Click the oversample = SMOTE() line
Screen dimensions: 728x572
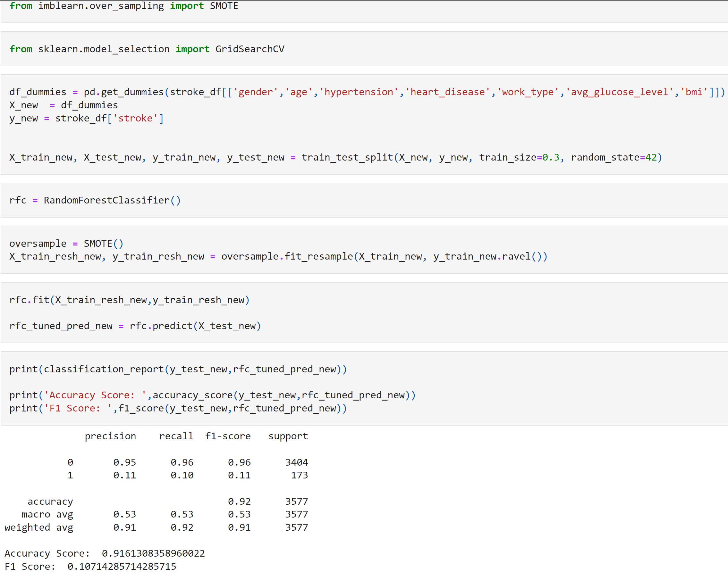pos(66,244)
